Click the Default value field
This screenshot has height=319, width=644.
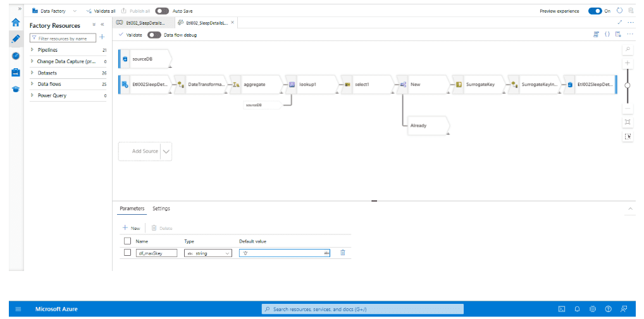[x=284, y=253]
